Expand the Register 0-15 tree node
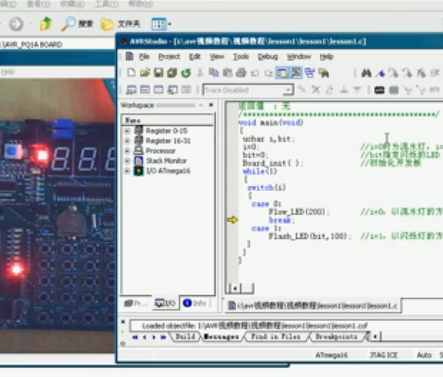The width and height of the screenshot is (443, 377). [128, 131]
